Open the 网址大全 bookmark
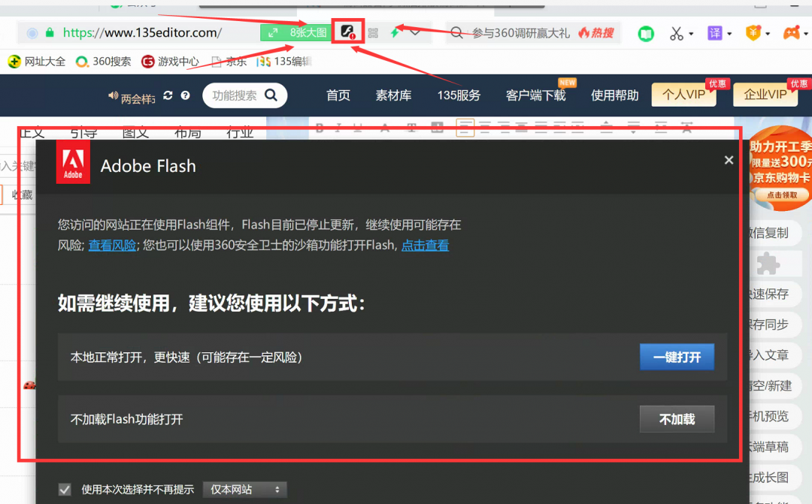 coord(37,62)
